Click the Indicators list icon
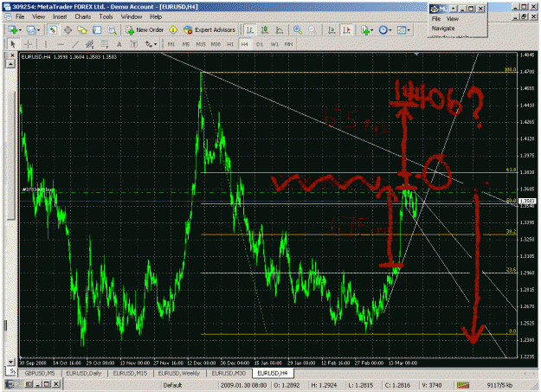541x392 pixels. [x=365, y=30]
